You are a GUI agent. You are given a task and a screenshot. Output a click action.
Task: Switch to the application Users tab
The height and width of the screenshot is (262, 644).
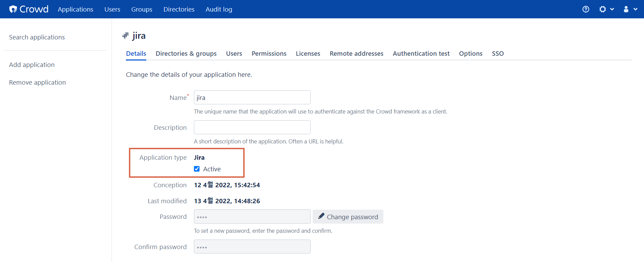(234, 53)
